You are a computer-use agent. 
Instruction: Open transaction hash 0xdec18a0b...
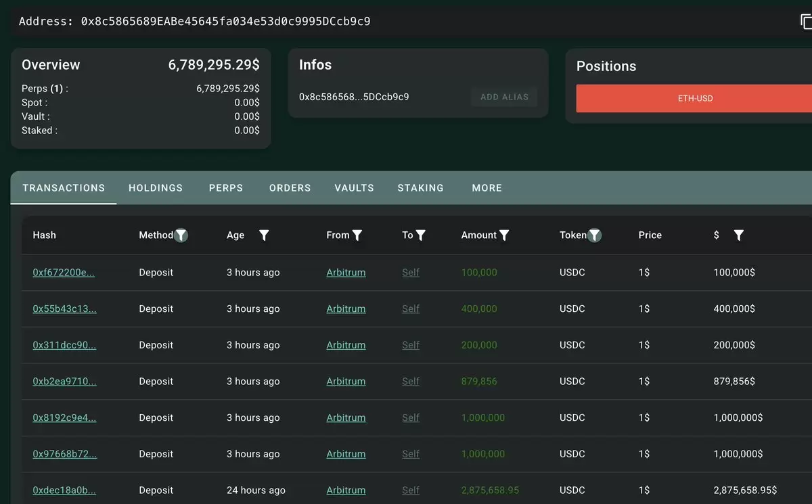pos(64,490)
